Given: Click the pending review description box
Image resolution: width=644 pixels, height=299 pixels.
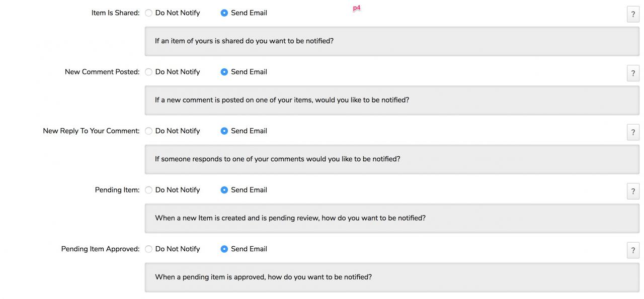Looking at the screenshot, I should [x=392, y=218].
